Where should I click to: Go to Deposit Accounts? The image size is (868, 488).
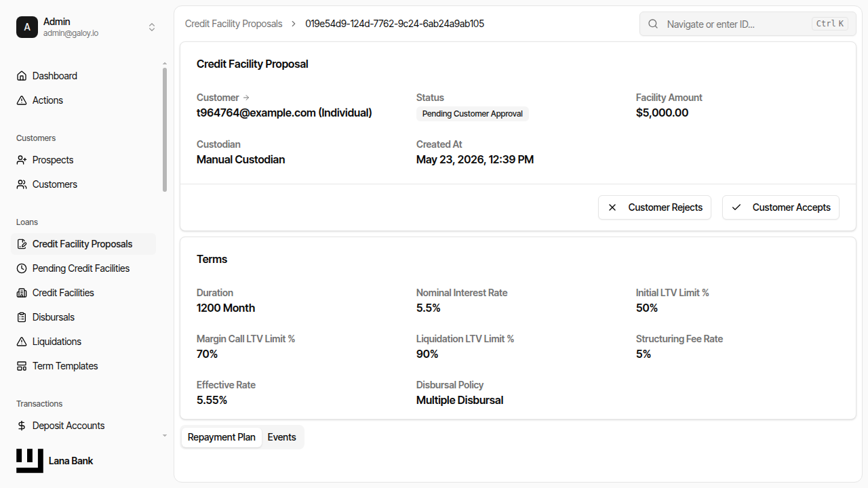point(83,426)
